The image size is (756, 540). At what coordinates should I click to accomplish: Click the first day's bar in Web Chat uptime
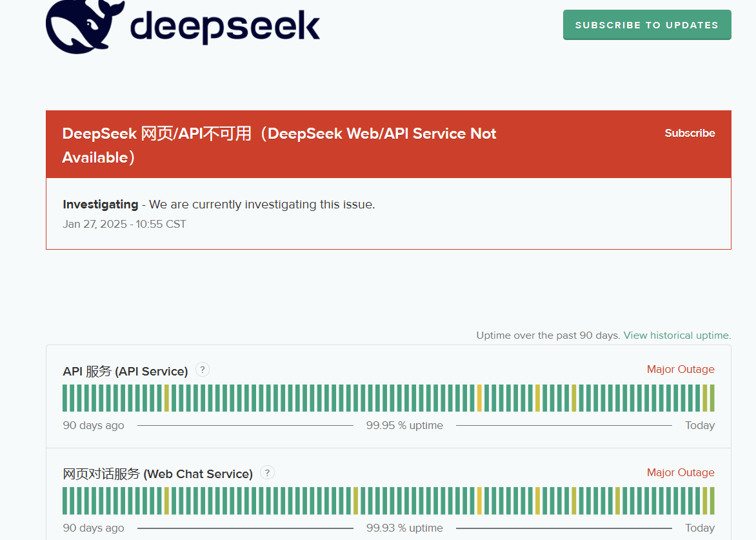65,501
